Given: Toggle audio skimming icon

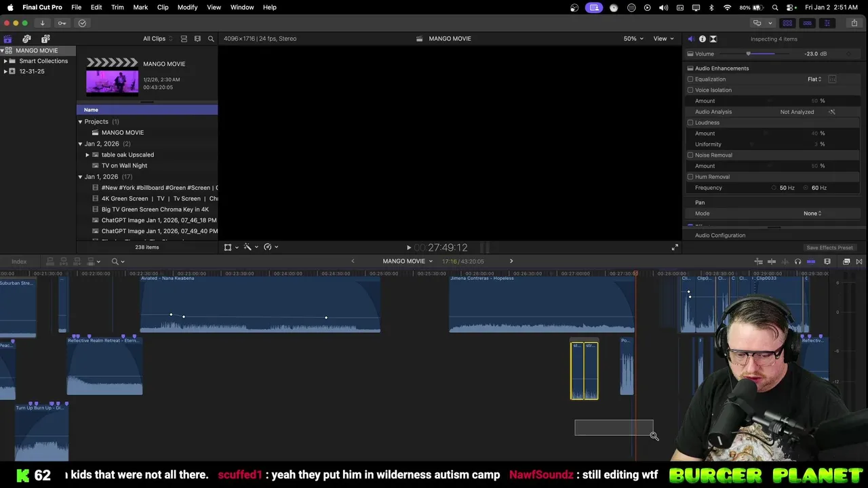Looking at the screenshot, I should [x=785, y=261].
